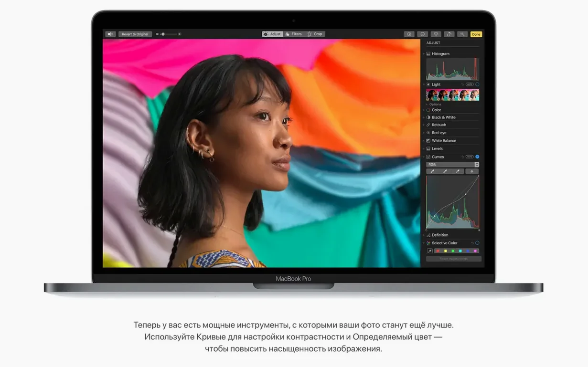Choose the green Selective Color swatch

point(453,251)
